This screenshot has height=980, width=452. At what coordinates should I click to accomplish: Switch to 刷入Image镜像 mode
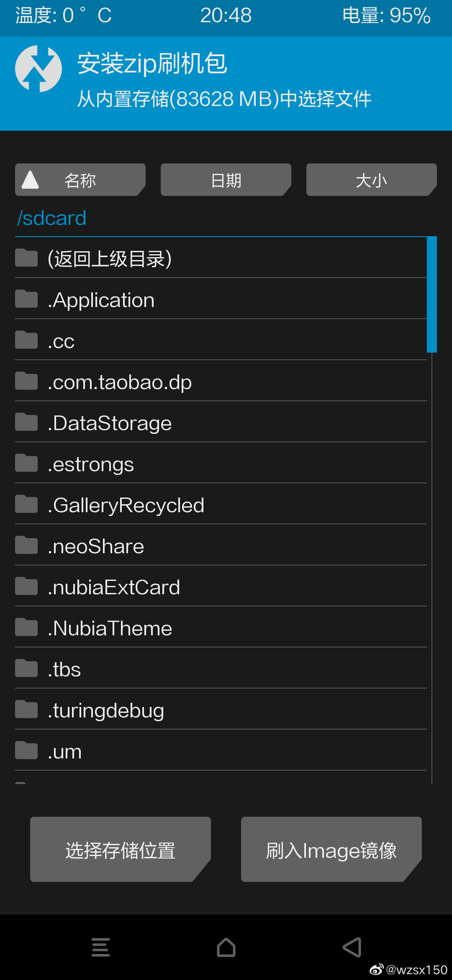[x=331, y=849]
